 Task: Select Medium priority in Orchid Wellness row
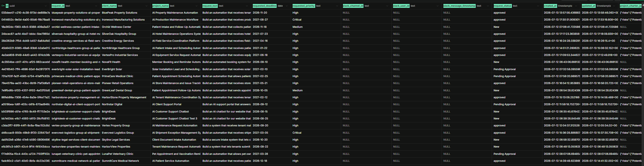[316, 27]
